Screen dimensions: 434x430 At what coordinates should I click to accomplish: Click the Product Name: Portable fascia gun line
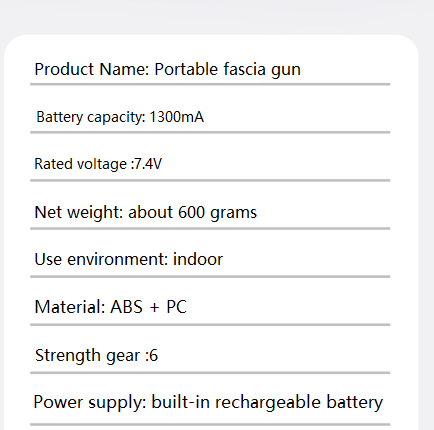point(168,70)
